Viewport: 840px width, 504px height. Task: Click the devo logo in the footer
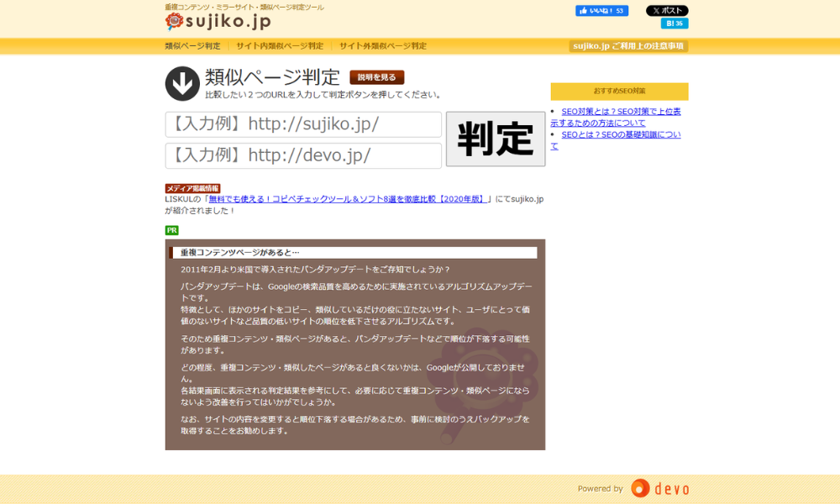tap(659, 488)
